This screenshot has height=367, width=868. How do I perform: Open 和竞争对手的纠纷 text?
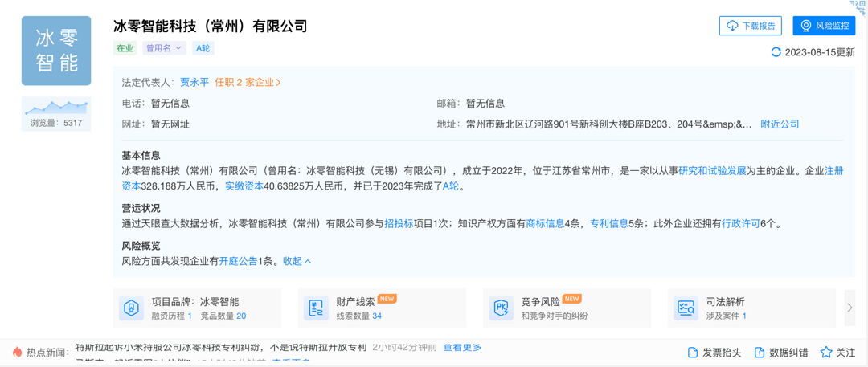click(x=554, y=316)
